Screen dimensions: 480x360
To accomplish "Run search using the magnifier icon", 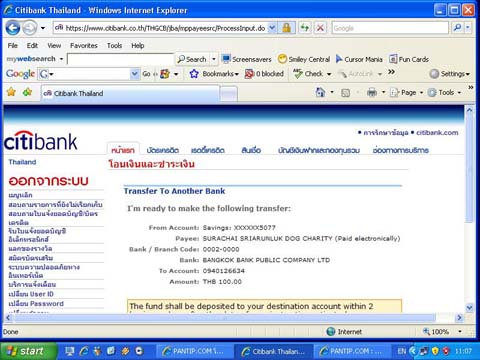I will 457,28.
